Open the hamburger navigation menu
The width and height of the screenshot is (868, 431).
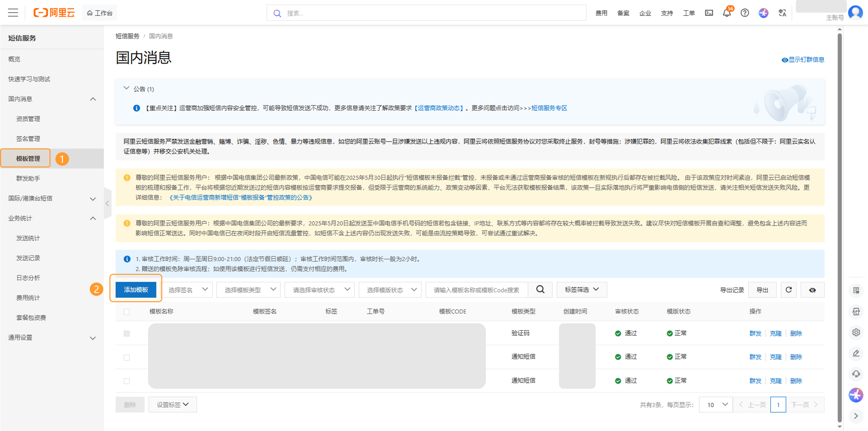point(13,13)
